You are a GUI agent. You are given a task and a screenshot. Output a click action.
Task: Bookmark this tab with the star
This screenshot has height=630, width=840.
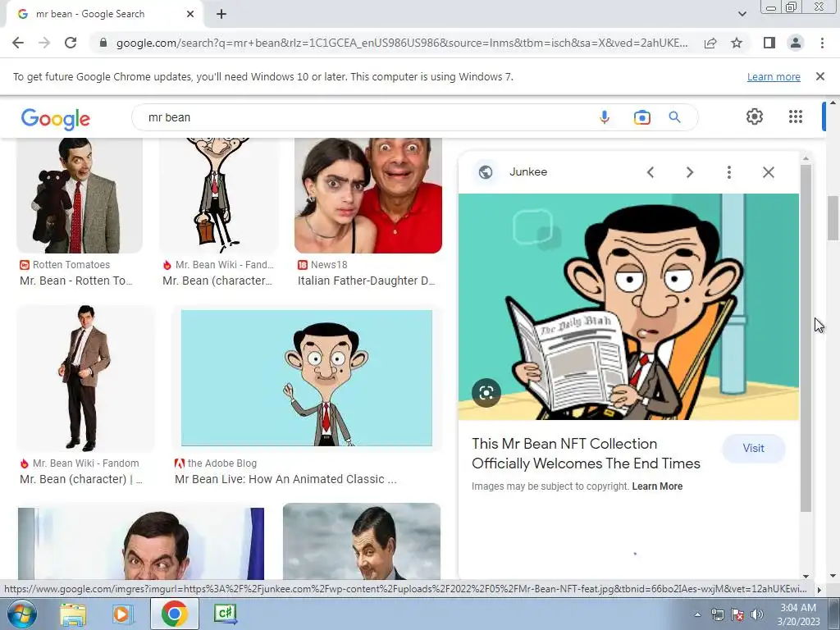(x=737, y=43)
